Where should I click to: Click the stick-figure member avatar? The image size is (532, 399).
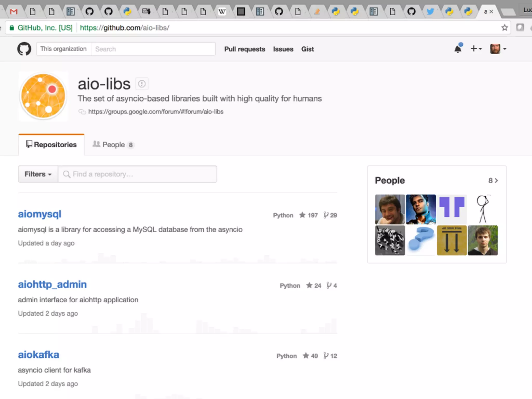point(482,209)
